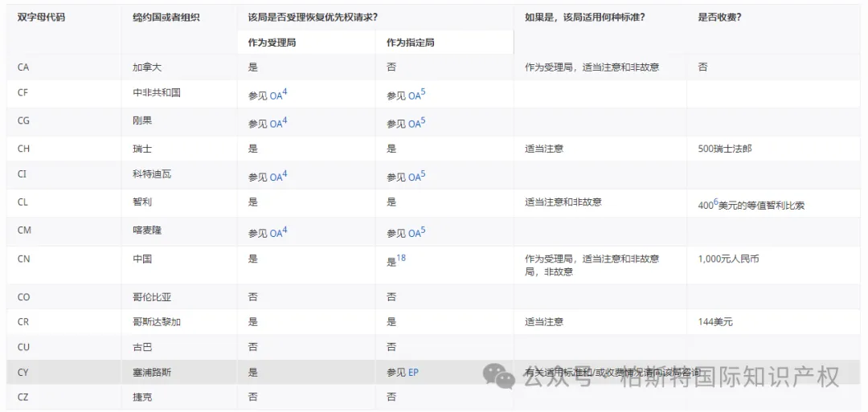Click the 适当注意 standard in the 瑞士 row
This screenshot has width=868, height=412.
click(x=543, y=149)
